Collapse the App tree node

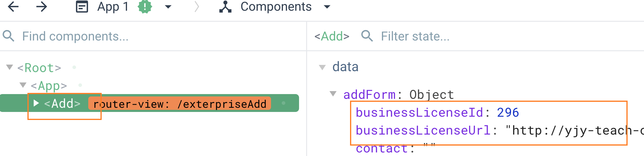23,85
